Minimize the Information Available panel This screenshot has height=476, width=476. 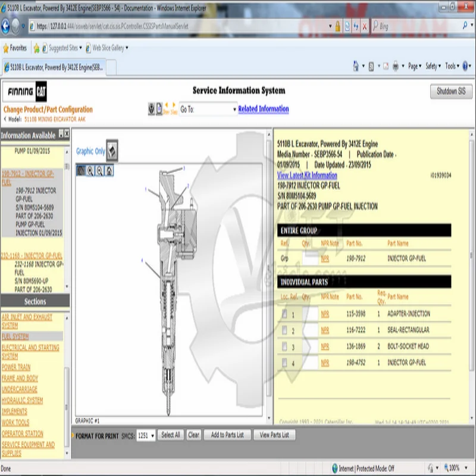click(x=61, y=134)
